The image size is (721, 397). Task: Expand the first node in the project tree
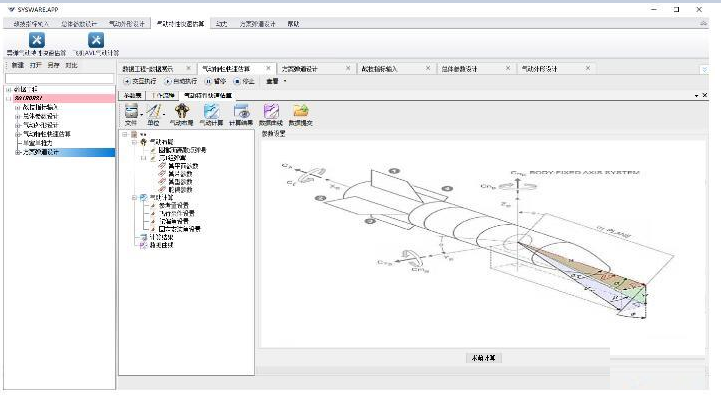[8, 89]
